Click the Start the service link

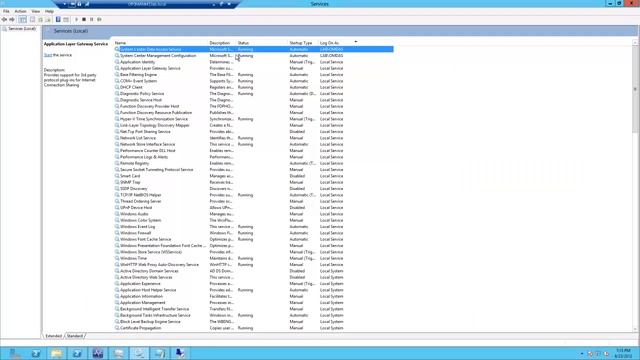click(48, 55)
